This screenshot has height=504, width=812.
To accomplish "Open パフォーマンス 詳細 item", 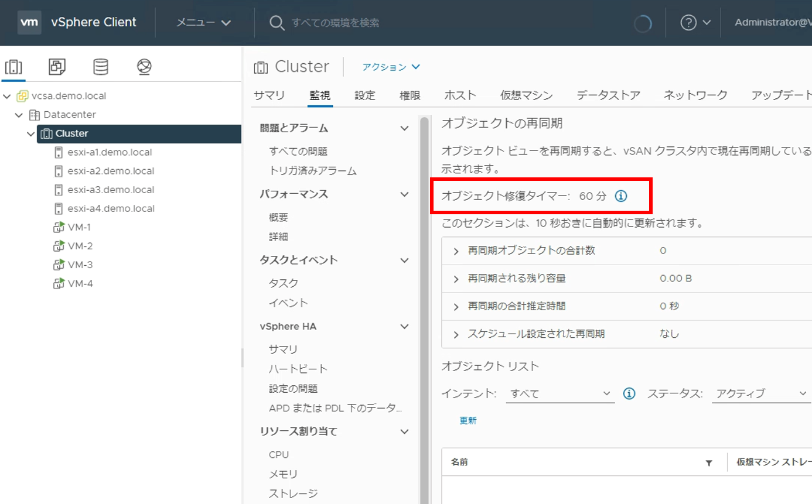I will [279, 237].
